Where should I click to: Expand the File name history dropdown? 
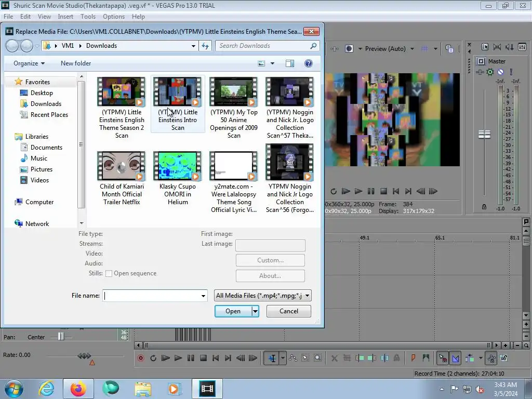tap(203, 296)
